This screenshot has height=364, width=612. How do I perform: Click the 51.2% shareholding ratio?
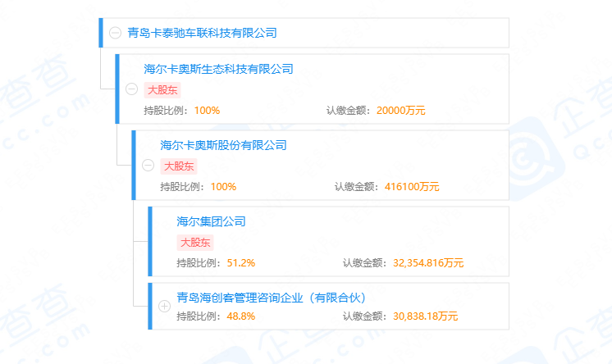[x=241, y=263]
